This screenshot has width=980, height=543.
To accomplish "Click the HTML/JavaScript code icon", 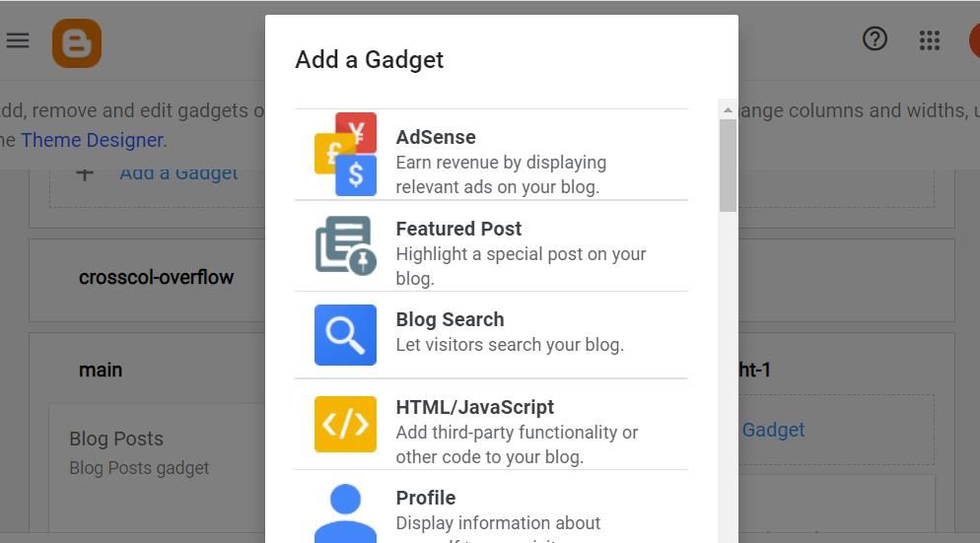I will click(x=345, y=424).
